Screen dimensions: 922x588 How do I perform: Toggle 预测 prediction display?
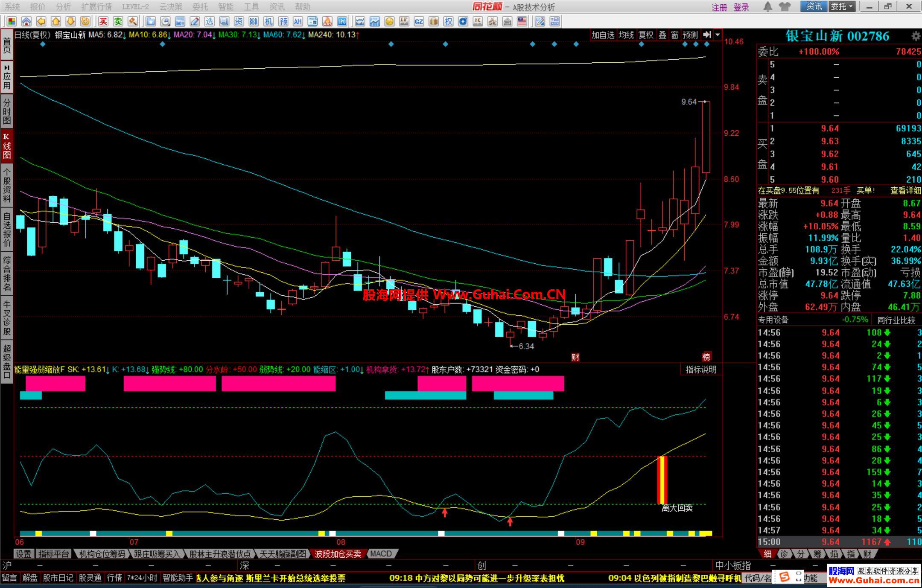point(690,35)
